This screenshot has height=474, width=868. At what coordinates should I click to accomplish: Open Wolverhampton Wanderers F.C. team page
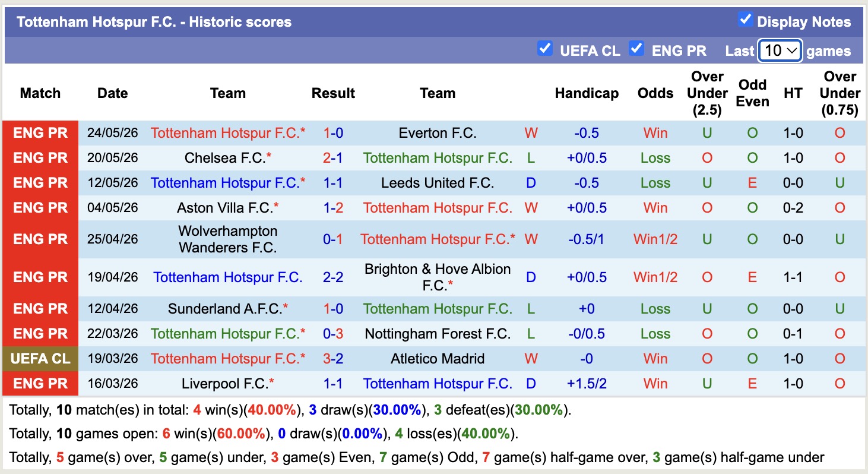point(228,239)
